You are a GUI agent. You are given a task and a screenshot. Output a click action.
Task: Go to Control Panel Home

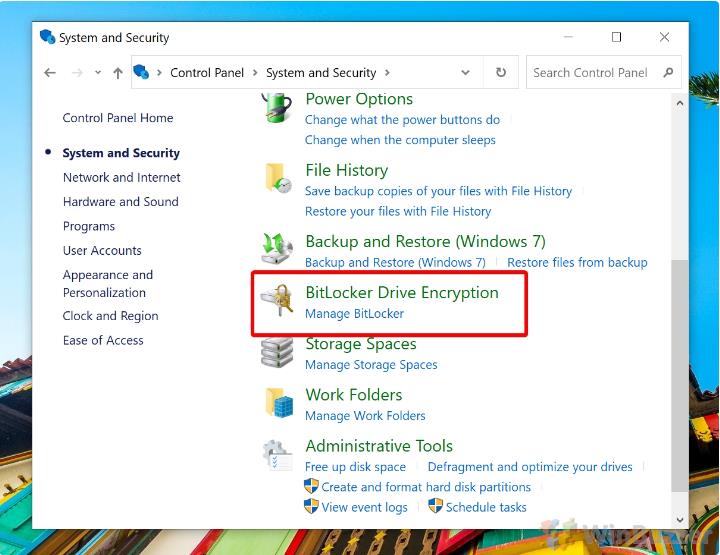point(118,118)
